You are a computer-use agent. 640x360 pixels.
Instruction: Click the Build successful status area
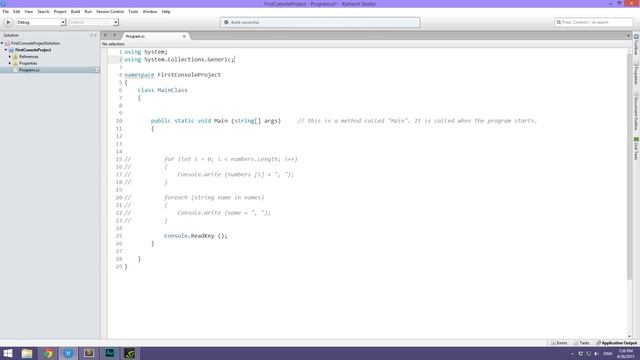coord(320,22)
